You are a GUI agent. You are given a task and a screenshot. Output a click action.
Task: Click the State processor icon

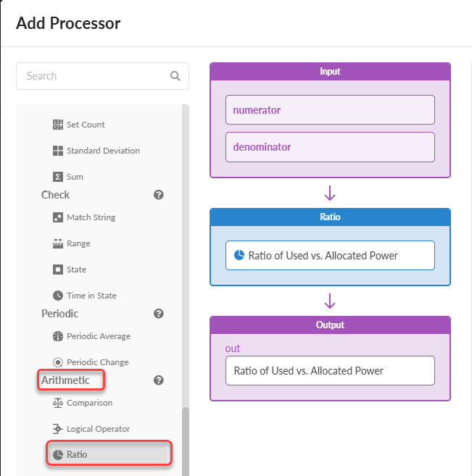58,270
